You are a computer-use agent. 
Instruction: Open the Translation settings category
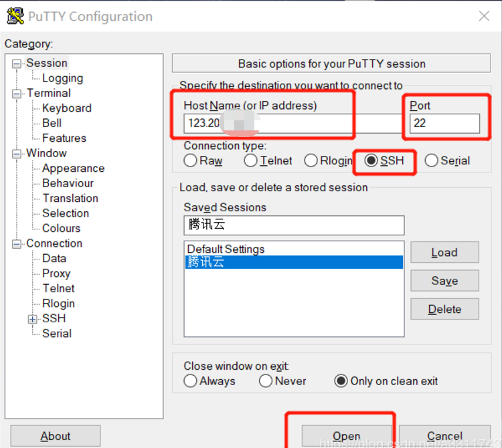[70, 199]
